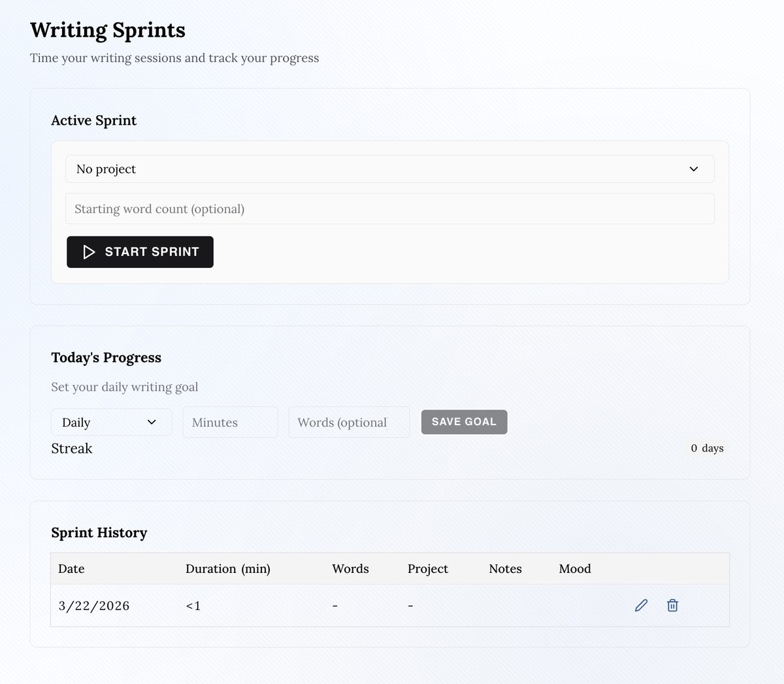Click the <1 duration cell in the history row
784x684 pixels.
193,606
